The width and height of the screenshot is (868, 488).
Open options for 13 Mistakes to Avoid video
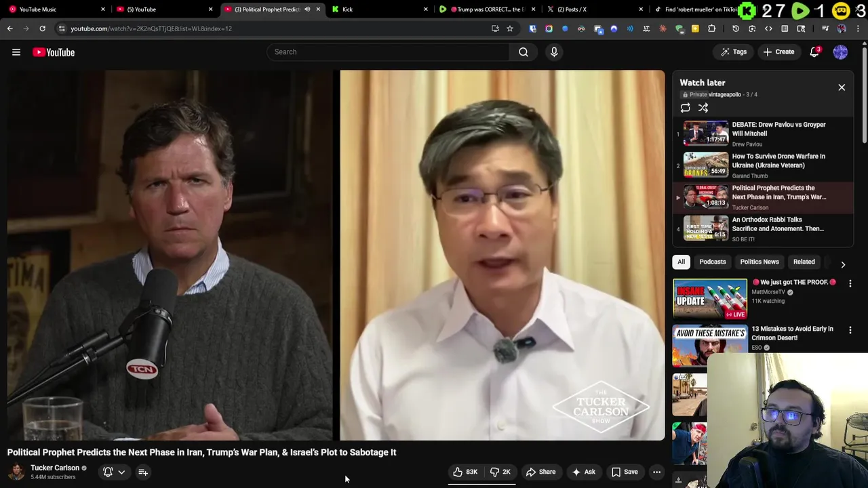(x=850, y=330)
